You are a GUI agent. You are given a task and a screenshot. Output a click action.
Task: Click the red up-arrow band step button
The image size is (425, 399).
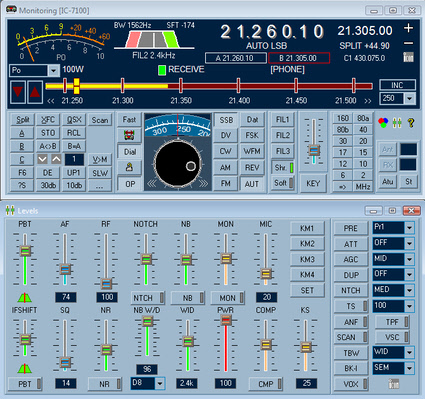[35, 92]
